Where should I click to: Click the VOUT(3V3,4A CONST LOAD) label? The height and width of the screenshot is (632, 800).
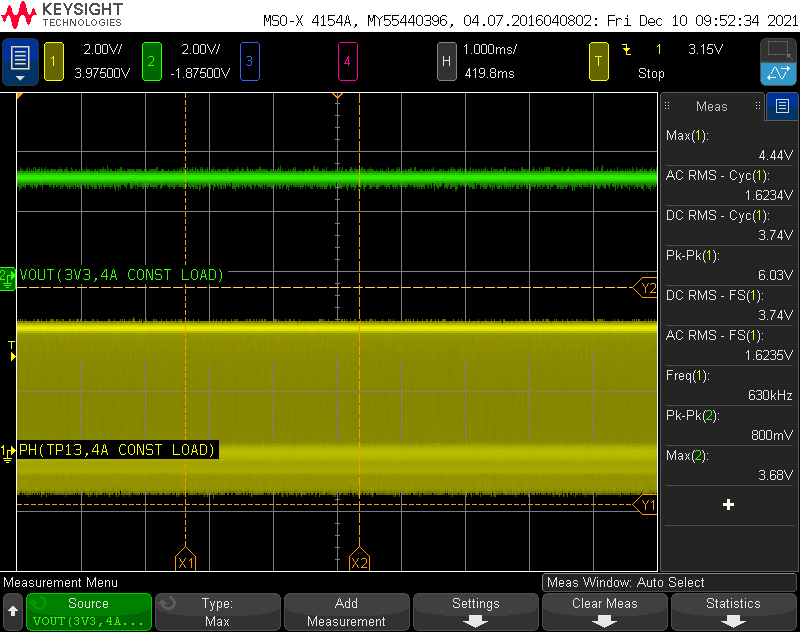click(121, 275)
